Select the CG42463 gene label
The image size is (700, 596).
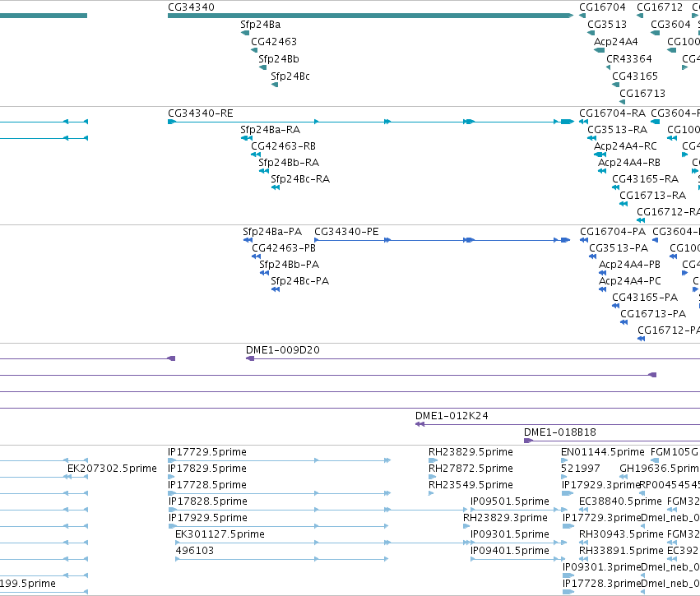tap(274, 42)
